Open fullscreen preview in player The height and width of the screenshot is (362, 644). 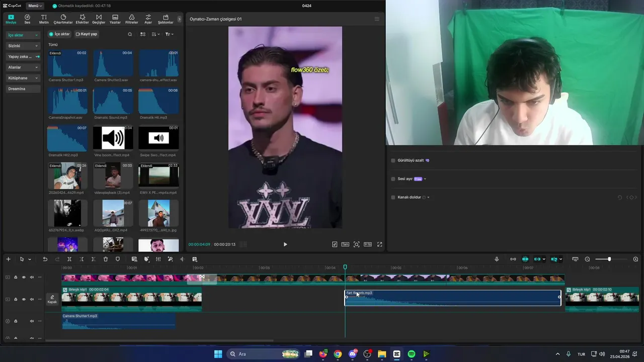point(380,244)
